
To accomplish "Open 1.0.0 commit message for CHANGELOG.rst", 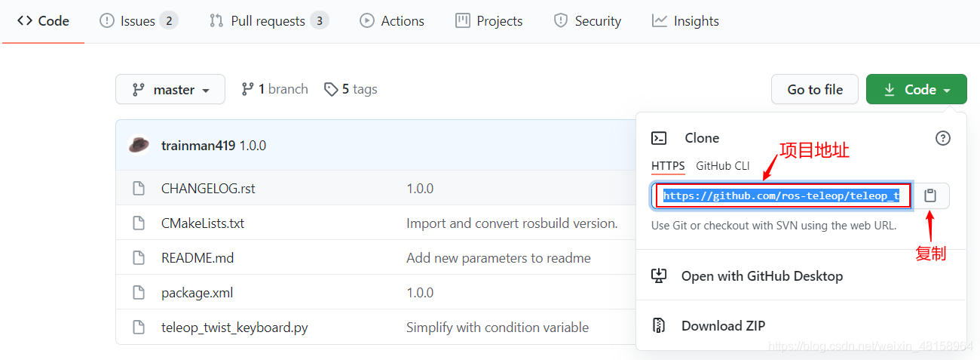I will (x=420, y=189).
